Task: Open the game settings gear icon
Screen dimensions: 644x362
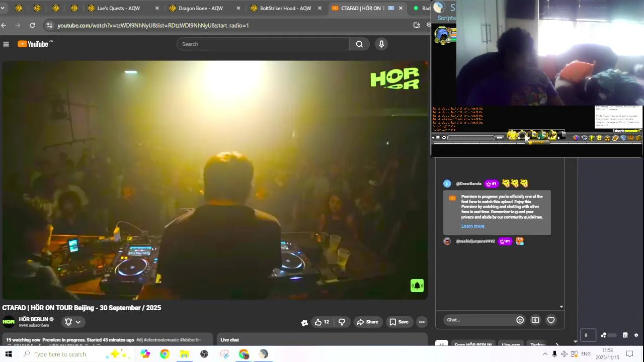Action: [636, 335]
